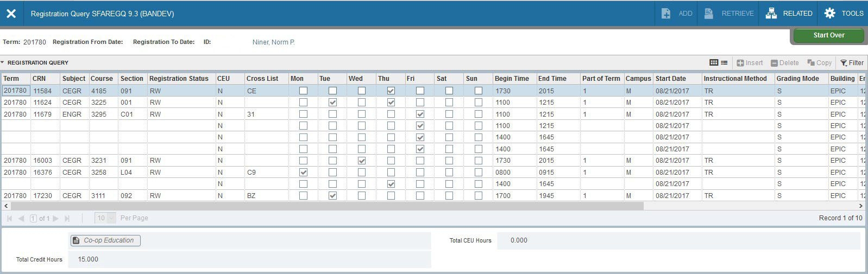Image resolution: width=868 pixels, height=274 pixels.
Task: Go to first page icon
Action: coord(9,219)
